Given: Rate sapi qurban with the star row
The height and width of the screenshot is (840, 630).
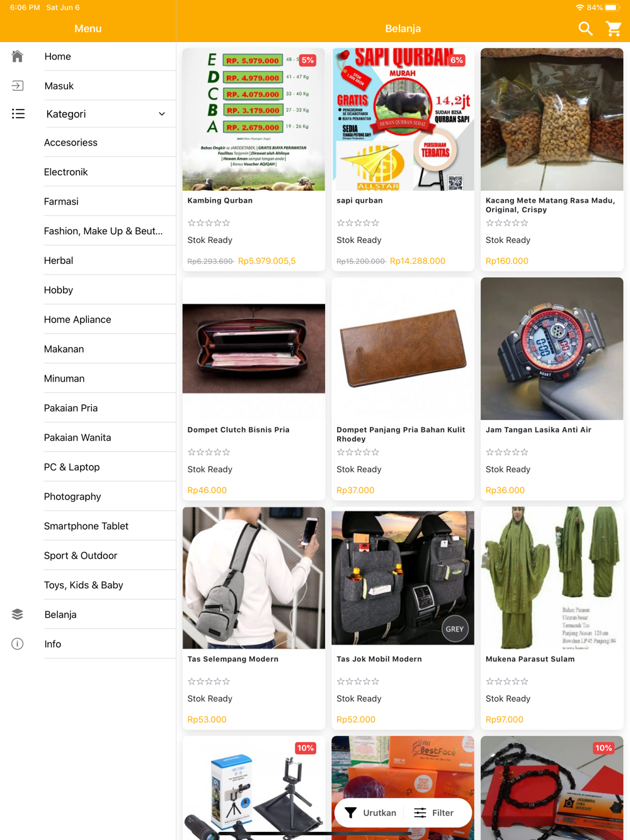Looking at the screenshot, I should point(358,223).
